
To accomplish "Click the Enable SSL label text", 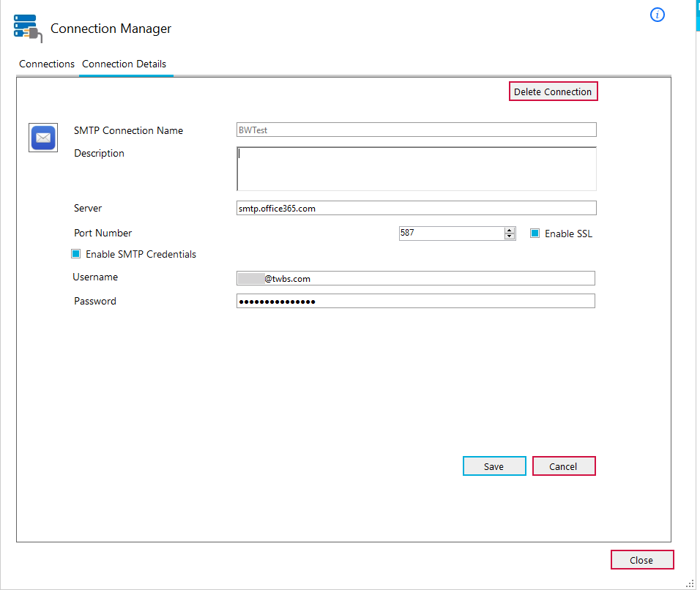I will [x=568, y=234].
